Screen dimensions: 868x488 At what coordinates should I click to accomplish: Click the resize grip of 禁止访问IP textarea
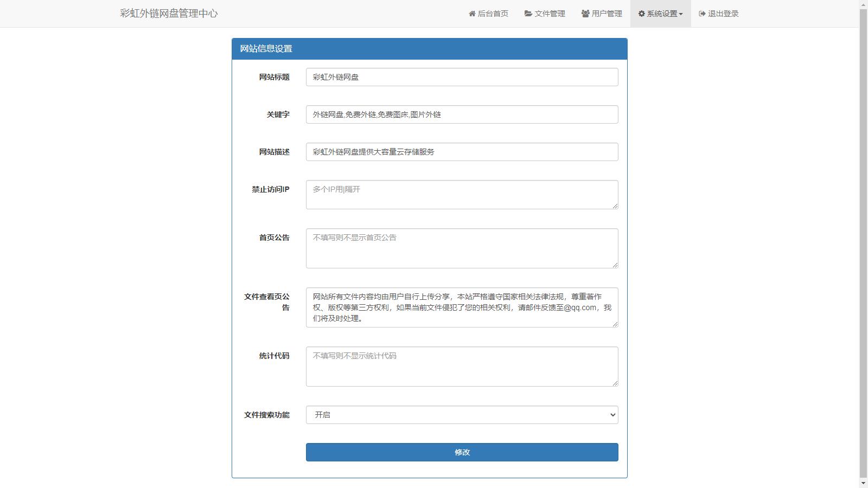pos(615,206)
